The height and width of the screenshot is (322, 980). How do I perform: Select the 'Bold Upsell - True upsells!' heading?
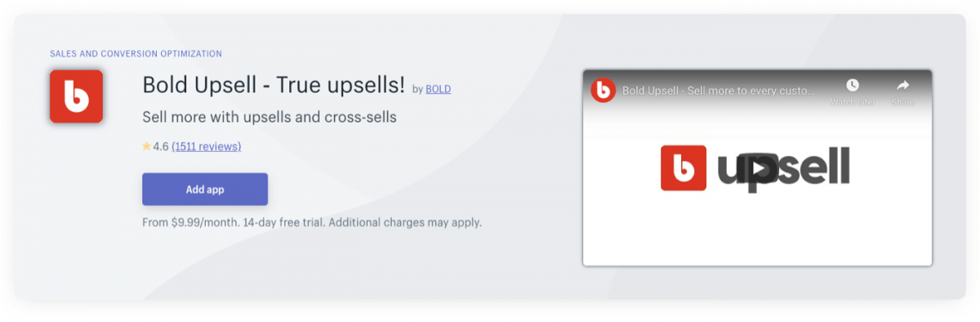coord(274,85)
